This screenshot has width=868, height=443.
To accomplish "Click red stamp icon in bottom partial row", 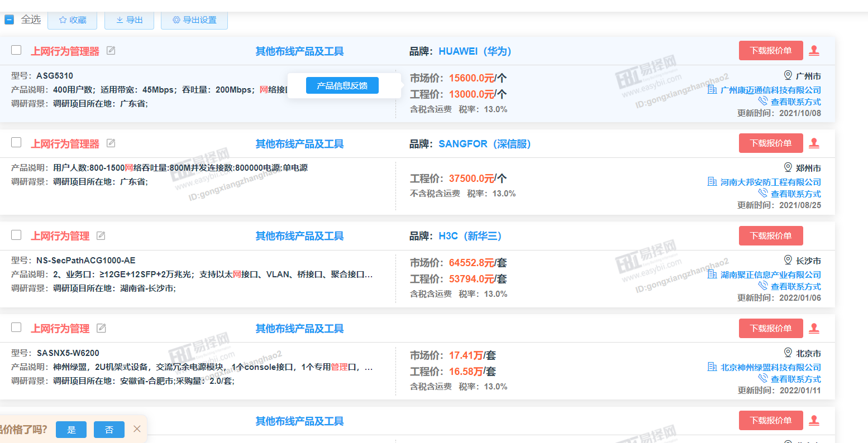I will 814,420.
